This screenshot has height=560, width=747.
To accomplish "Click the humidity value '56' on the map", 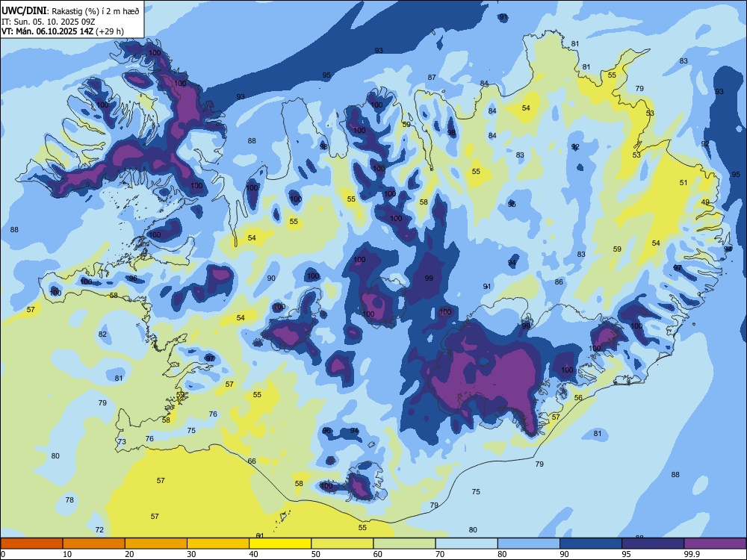I will click(x=578, y=398).
